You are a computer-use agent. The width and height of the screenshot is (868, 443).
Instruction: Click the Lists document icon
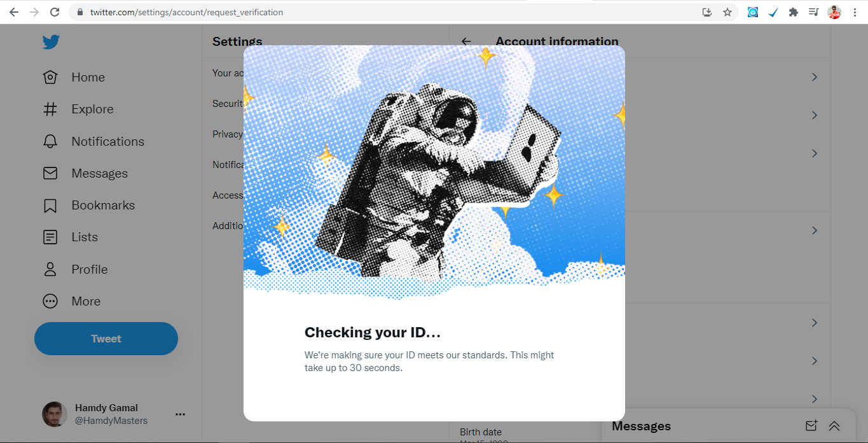click(x=50, y=237)
